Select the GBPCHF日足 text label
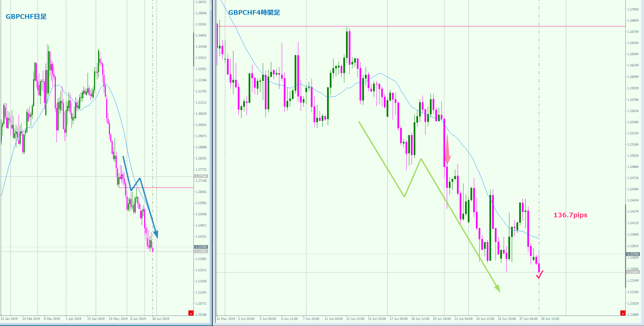The image size is (644, 326). pos(26,17)
